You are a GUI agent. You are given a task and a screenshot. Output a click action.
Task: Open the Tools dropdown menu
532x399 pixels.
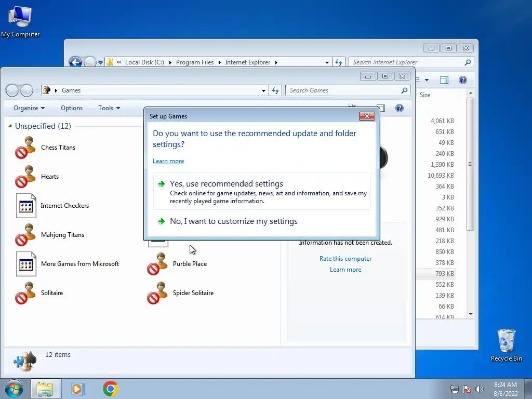coord(109,108)
